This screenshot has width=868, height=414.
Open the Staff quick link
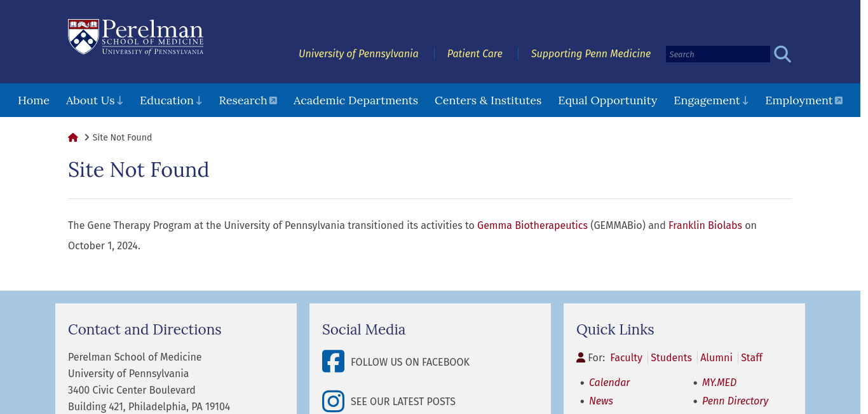(752, 357)
